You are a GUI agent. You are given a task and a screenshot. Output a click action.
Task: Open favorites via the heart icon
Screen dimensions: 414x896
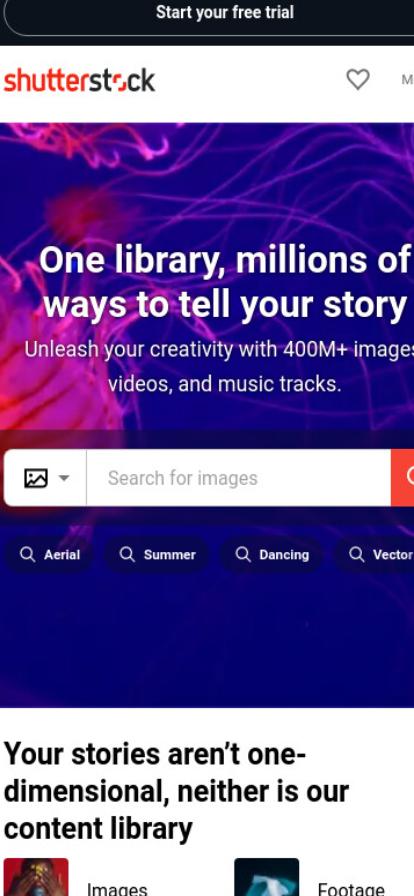(358, 79)
